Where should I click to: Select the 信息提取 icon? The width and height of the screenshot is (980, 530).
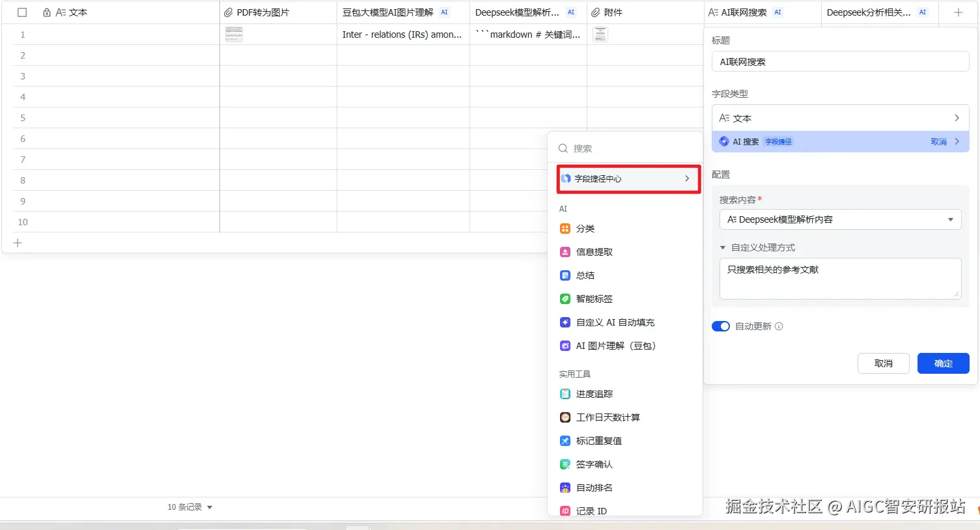(x=565, y=252)
